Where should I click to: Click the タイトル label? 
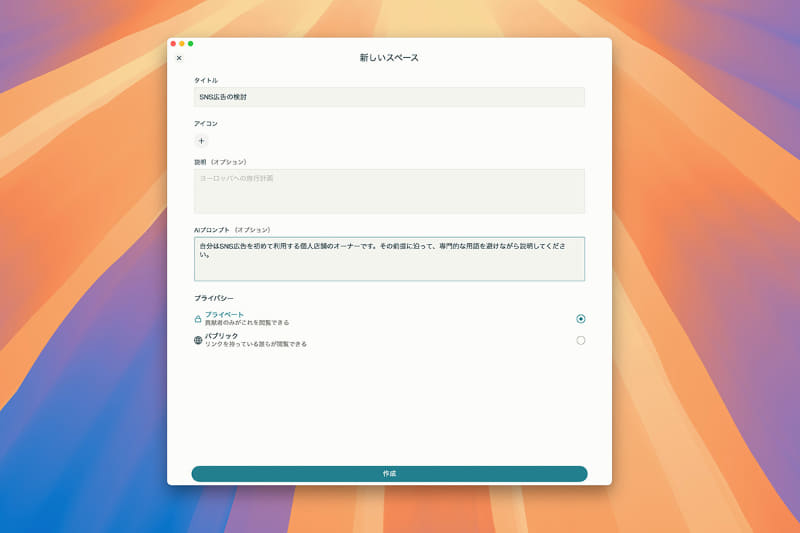pyautogui.click(x=206, y=81)
